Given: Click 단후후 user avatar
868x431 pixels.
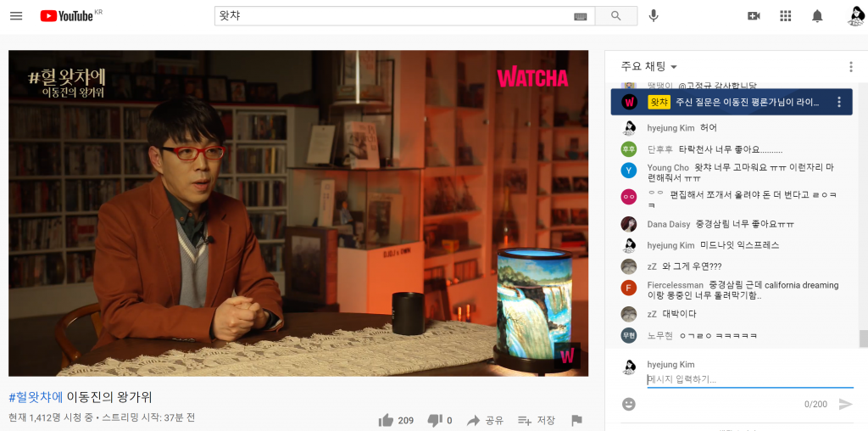Looking at the screenshot, I should pyautogui.click(x=628, y=149).
